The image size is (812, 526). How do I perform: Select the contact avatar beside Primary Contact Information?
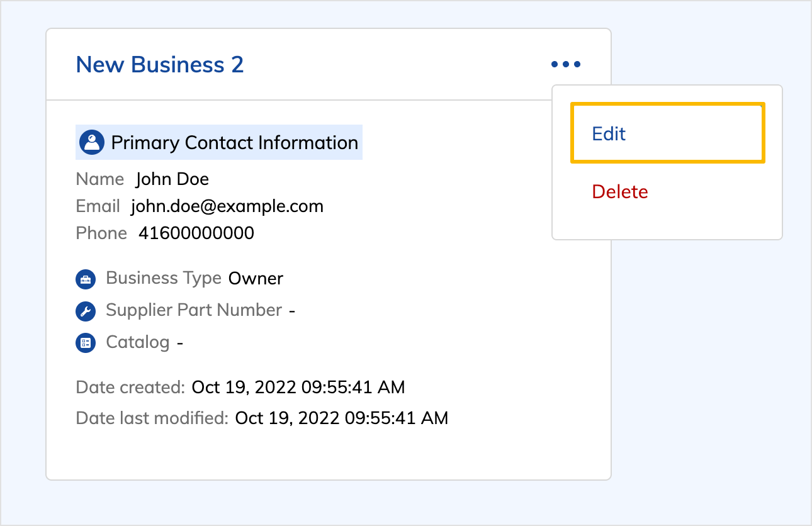coord(92,142)
